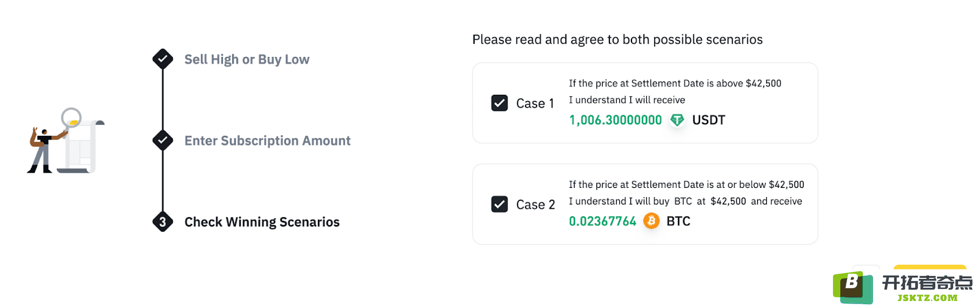Click the green B watermark logo
980x306 pixels.
tap(853, 287)
